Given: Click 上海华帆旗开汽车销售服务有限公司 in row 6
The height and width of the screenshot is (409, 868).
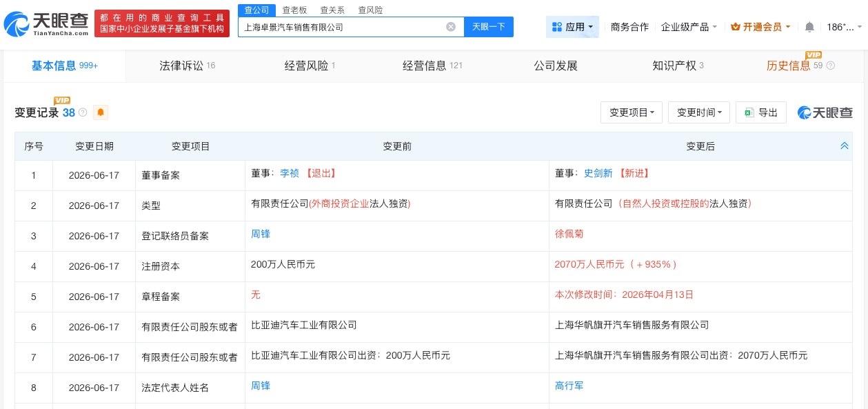Looking at the screenshot, I should click(632, 325).
